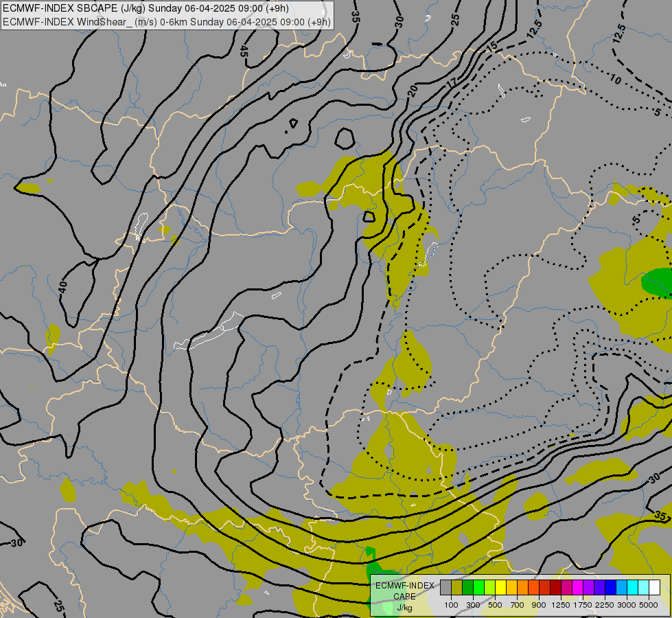The image size is (672, 618).
Task: Select the dark green legend swatch
Action: [x=467, y=588]
